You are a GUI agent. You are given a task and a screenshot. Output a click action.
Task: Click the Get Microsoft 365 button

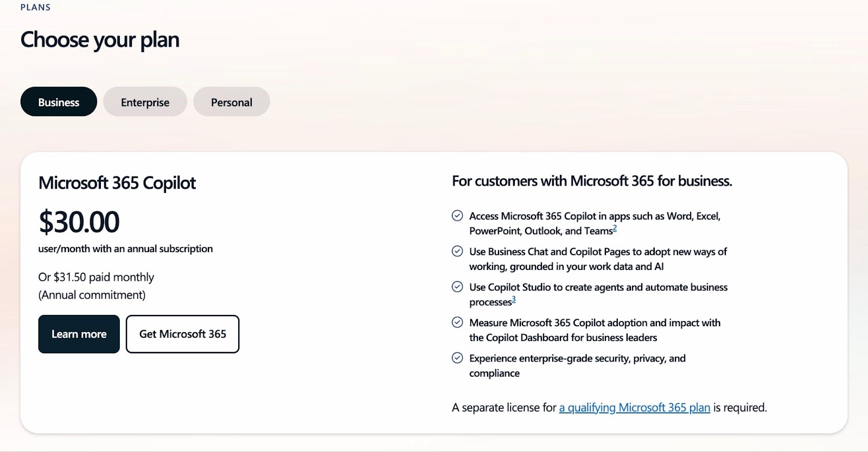(183, 334)
